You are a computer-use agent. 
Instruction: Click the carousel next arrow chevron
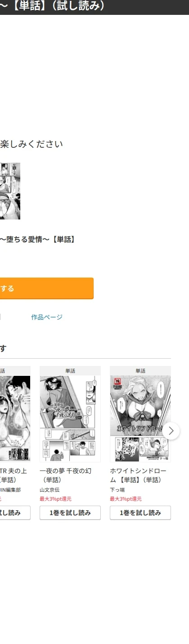pos(171,431)
